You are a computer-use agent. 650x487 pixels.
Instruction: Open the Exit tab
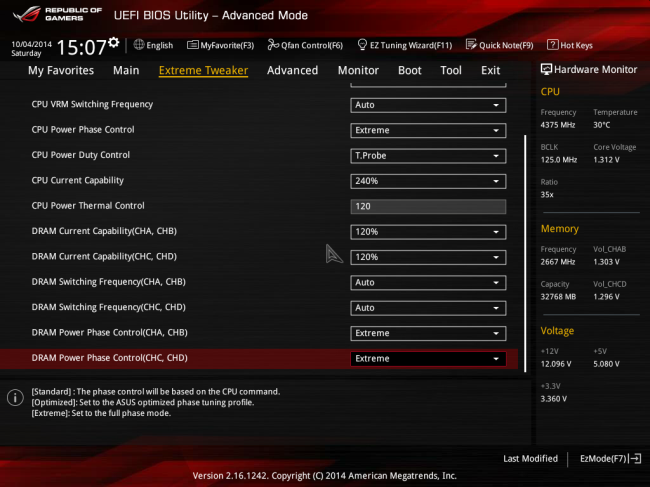tap(490, 70)
